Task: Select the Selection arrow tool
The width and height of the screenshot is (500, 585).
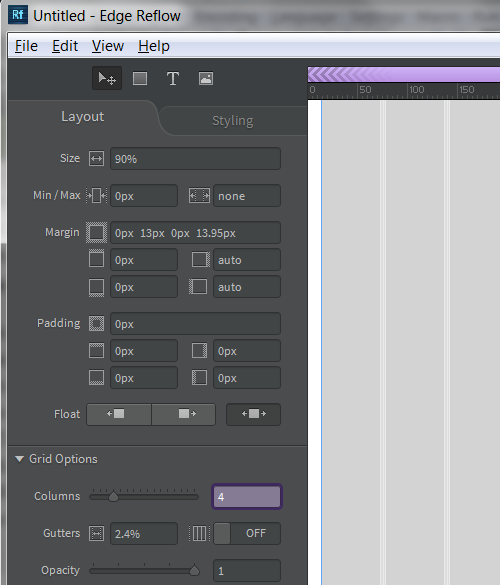Action: [x=107, y=78]
